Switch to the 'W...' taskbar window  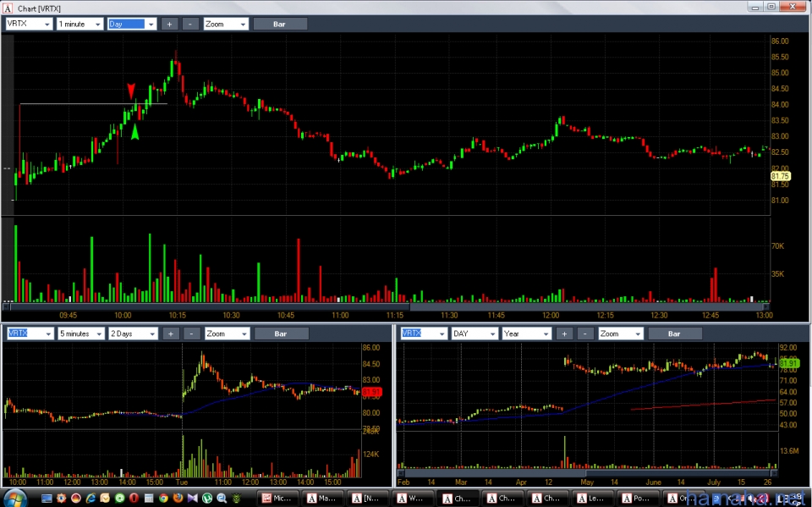click(x=413, y=499)
